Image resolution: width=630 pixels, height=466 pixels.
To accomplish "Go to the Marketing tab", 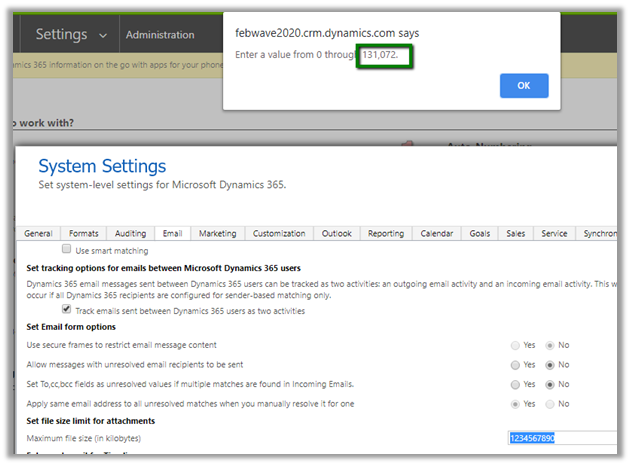I will coord(217,233).
